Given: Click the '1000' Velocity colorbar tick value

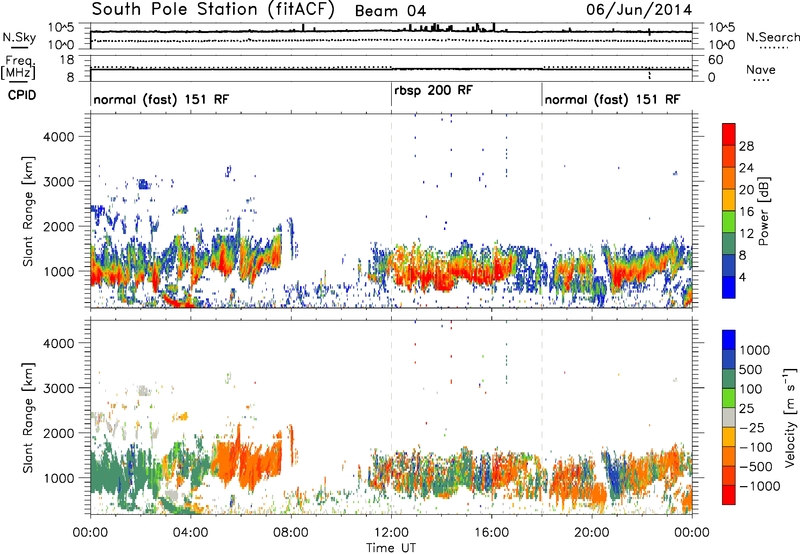Looking at the screenshot, I should pos(755,350).
